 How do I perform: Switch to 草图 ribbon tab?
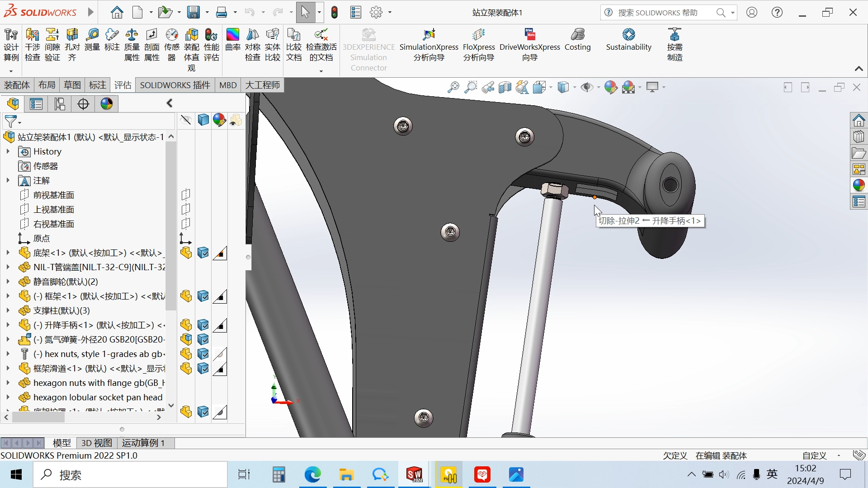click(71, 85)
